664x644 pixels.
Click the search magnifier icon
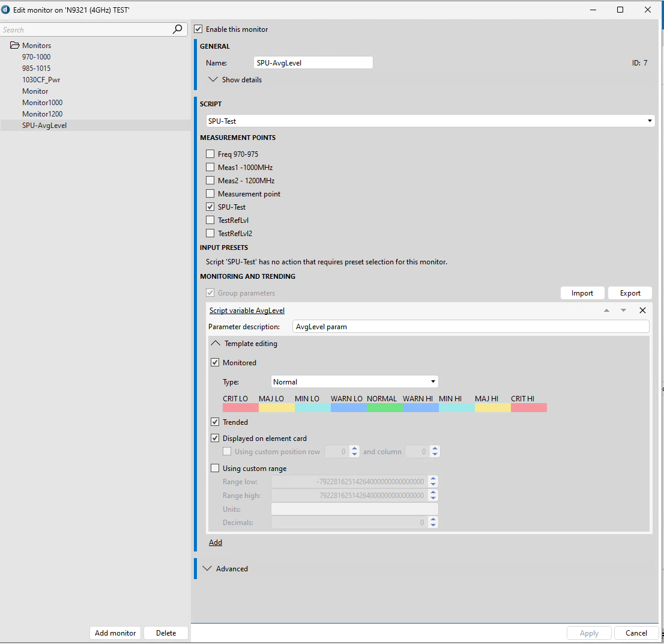click(x=177, y=29)
